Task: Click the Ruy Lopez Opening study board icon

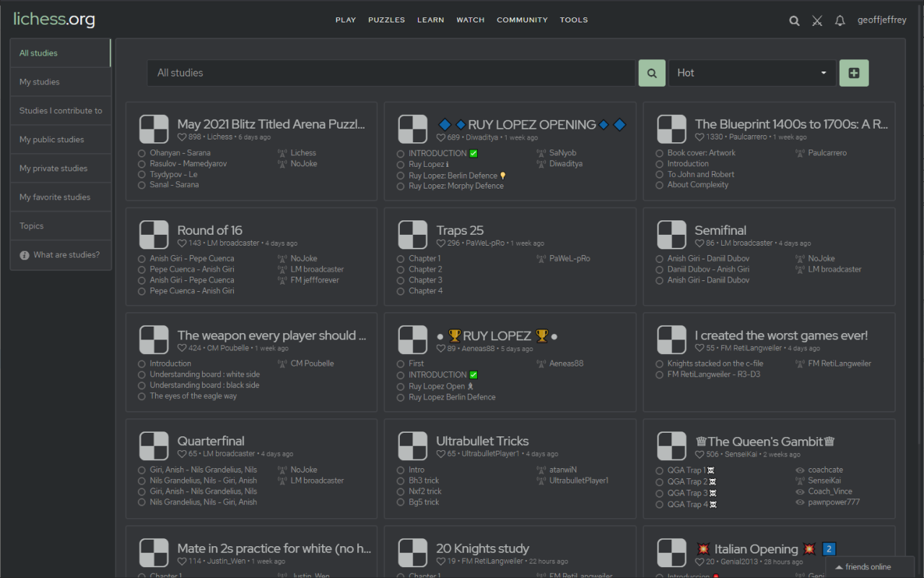Action: click(x=413, y=129)
